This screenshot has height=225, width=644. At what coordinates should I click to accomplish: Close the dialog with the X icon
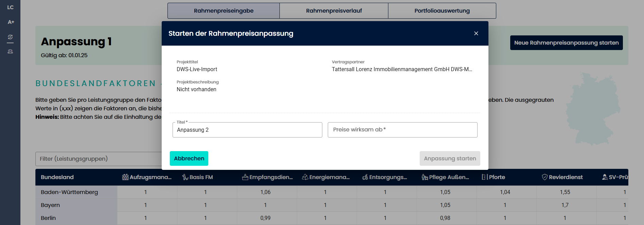coord(476,33)
